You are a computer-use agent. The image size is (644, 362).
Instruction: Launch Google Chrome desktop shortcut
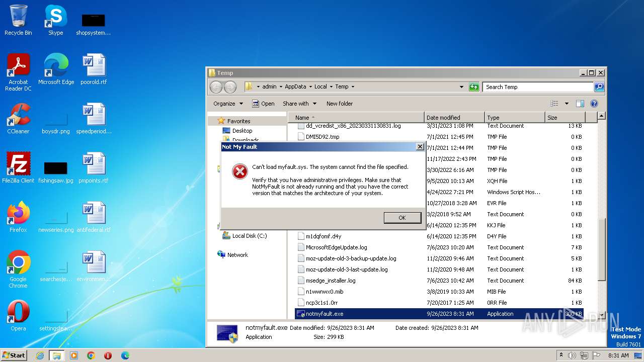tap(18, 269)
